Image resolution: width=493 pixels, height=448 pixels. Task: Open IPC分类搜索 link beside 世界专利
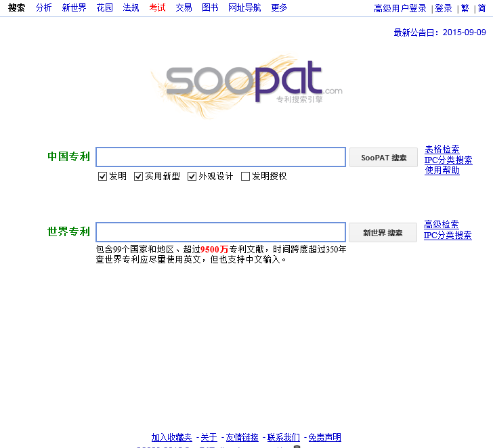(448, 235)
